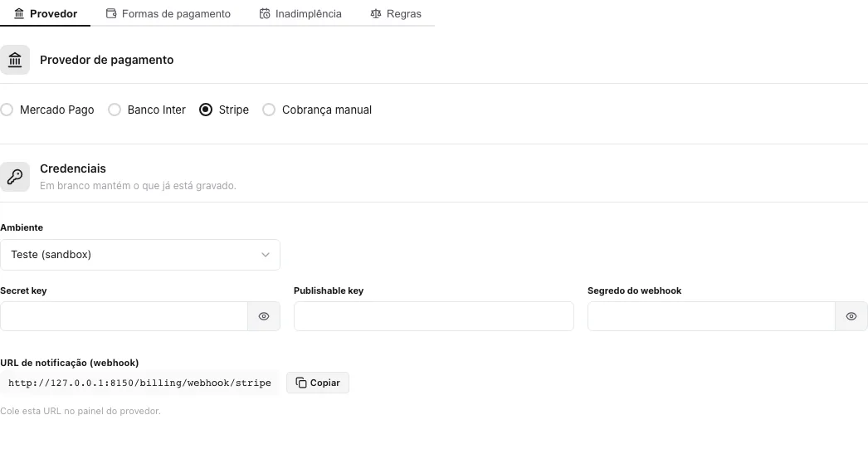Click the Secret key label
The height and width of the screenshot is (454, 868).
point(23,290)
